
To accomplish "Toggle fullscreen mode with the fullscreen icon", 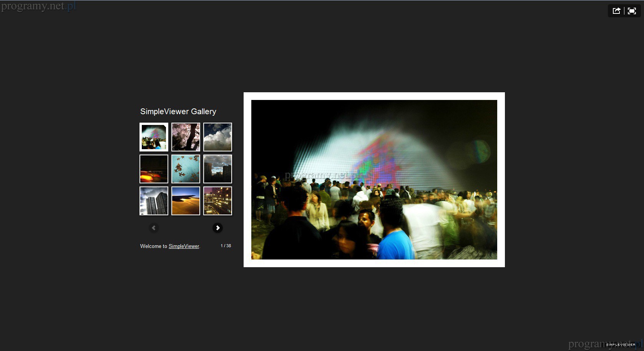I will (x=632, y=11).
